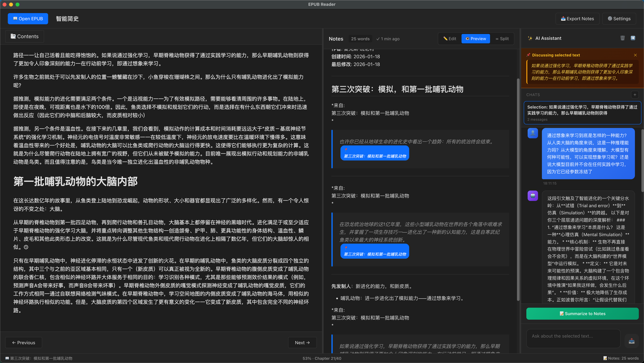This screenshot has height=363, width=644.
Task: Delete the chat using the trash icon
Action: tap(622, 38)
